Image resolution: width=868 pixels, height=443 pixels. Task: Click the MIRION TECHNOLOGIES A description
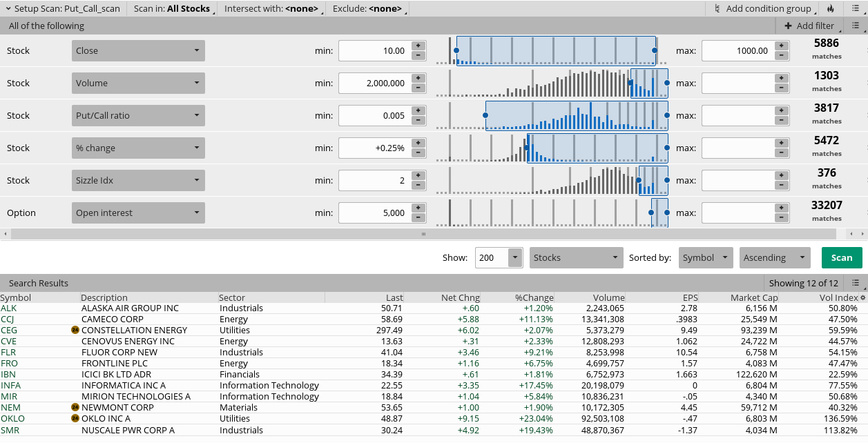(x=136, y=397)
